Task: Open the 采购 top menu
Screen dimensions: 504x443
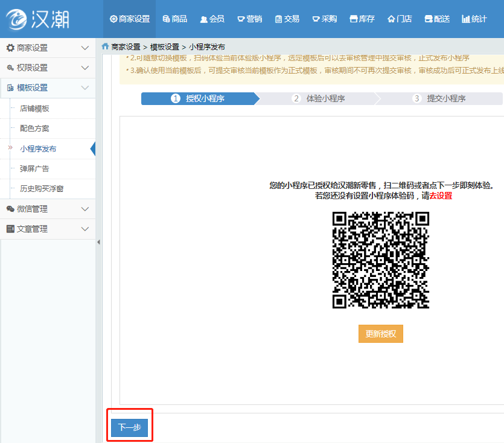Action: pos(325,19)
